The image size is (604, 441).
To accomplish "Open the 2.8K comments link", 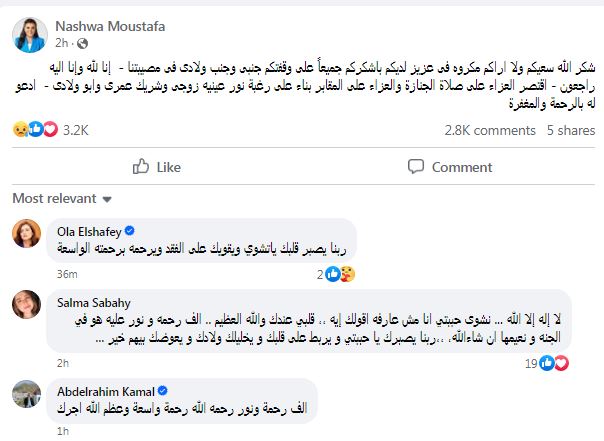I will click(x=489, y=129).
